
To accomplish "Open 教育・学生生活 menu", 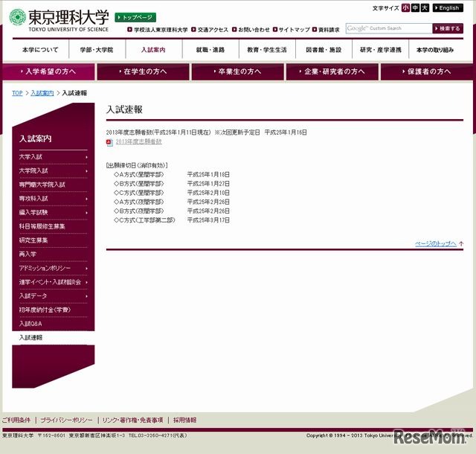I will click(x=267, y=50).
